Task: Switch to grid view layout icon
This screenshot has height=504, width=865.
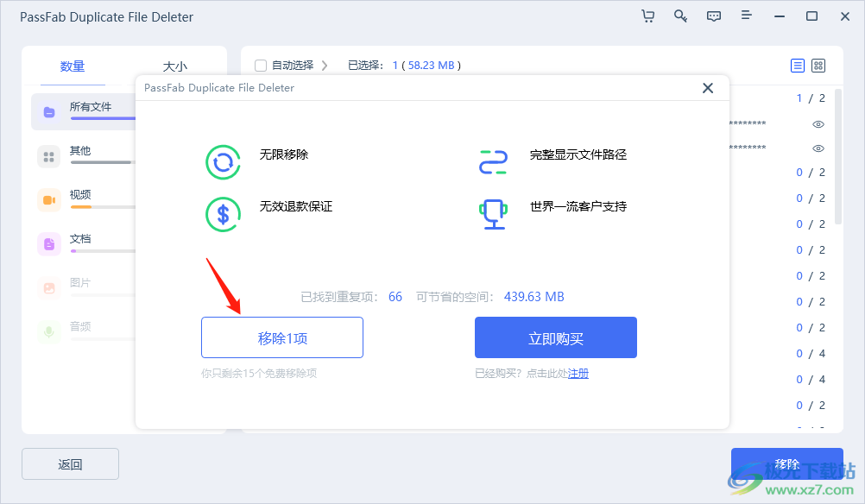Action: [818, 66]
